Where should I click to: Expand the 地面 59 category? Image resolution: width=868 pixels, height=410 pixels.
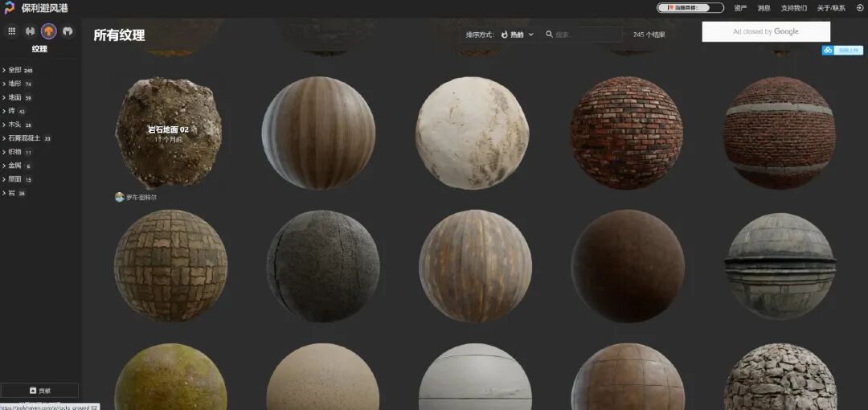(17, 97)
